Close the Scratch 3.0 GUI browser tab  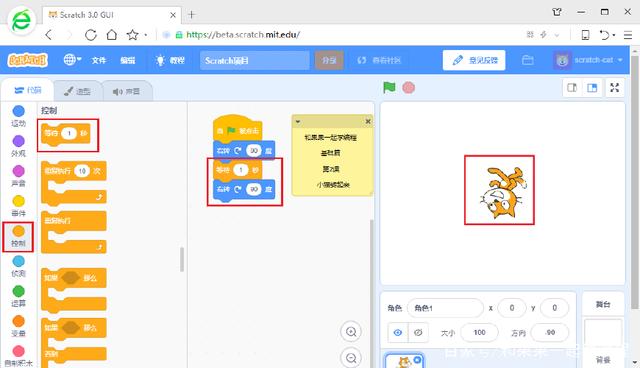(x=173, y=15)
